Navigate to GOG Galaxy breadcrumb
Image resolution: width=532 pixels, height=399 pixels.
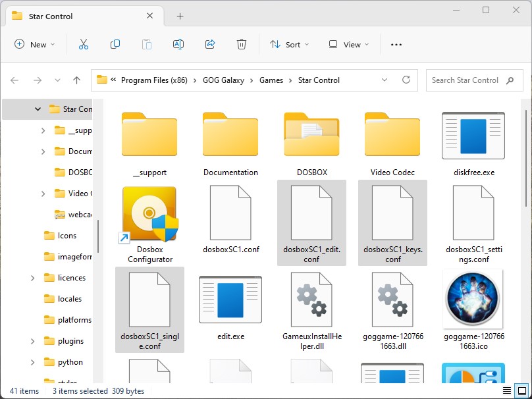click(224, 80)
